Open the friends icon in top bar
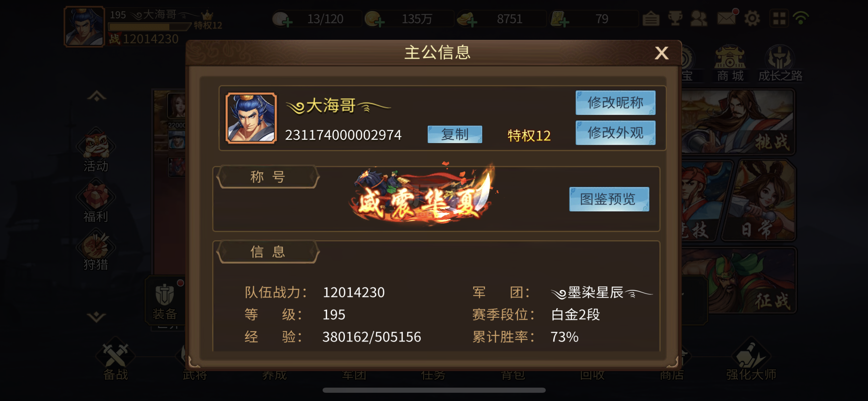Image resolution: width=868 pixels, height=401 pixels. pyautogui.click(x=699, y=18)
